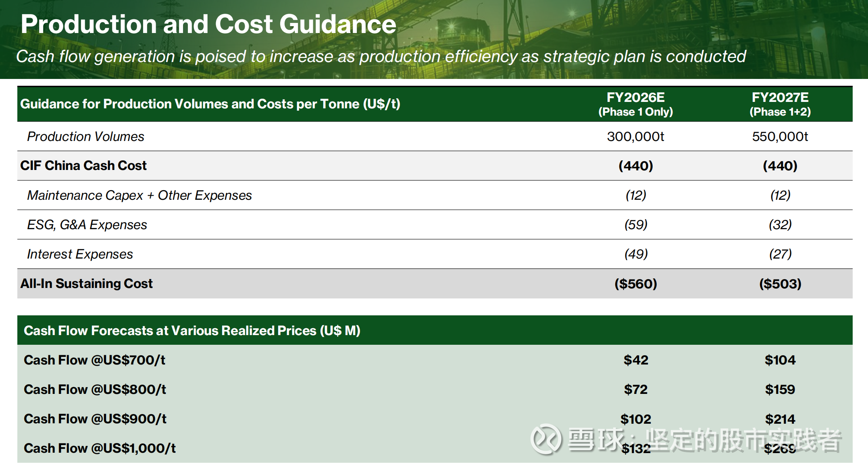868x468 pixels.
Task: Click the 550,000t production value
Action: (x=780, y=137)
